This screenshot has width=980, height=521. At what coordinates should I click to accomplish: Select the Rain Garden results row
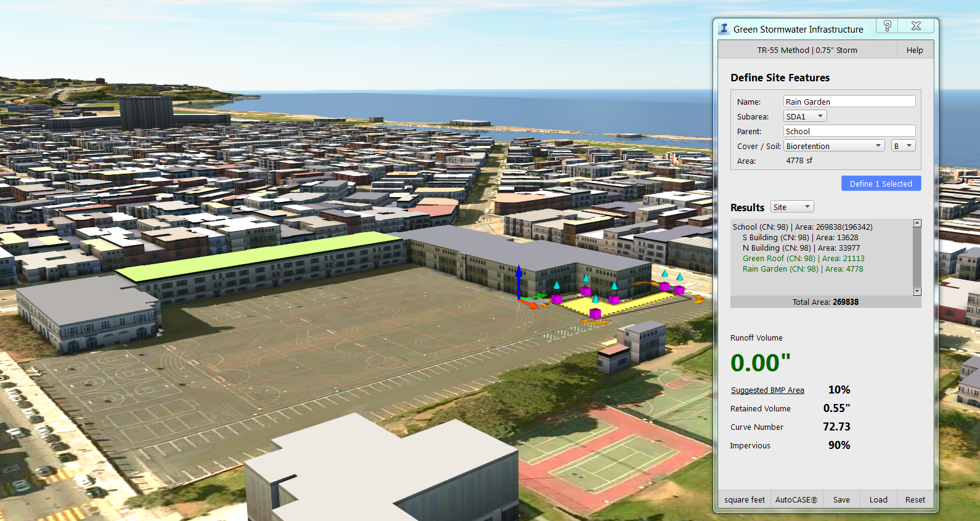click(802, 269)
